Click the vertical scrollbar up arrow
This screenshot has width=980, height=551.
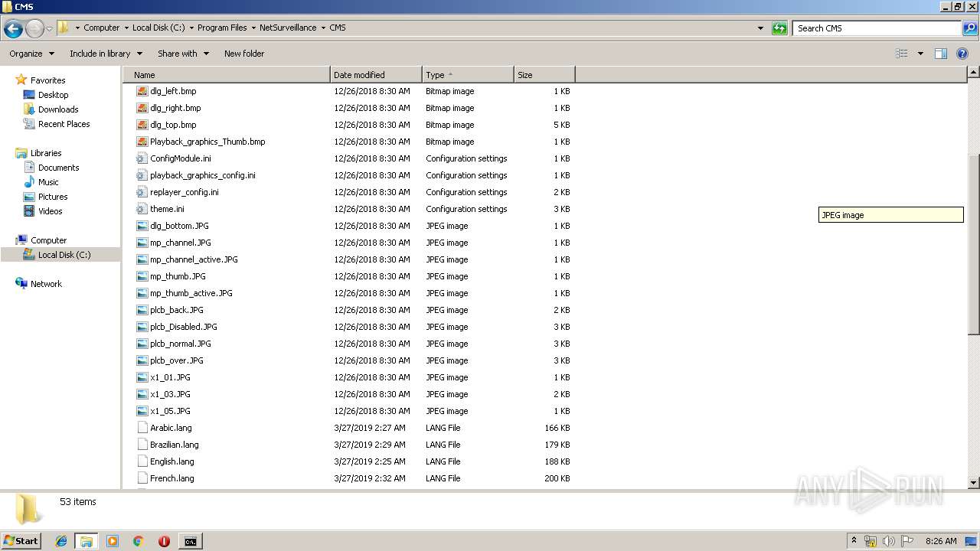pos(974,73)
